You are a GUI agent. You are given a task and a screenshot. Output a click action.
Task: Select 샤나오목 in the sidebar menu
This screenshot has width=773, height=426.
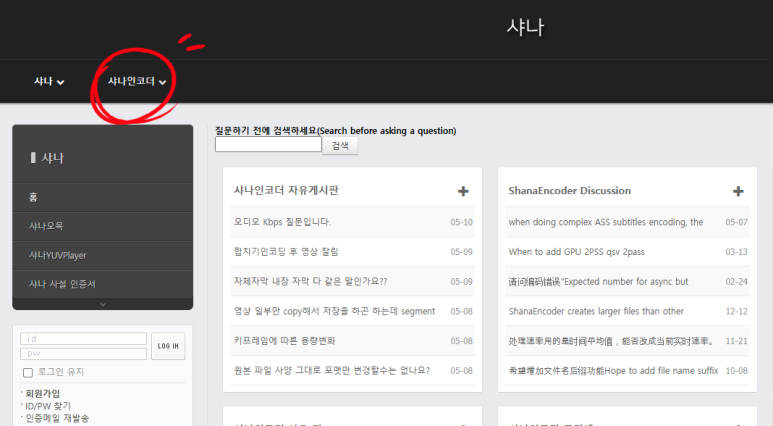[103, 226]
